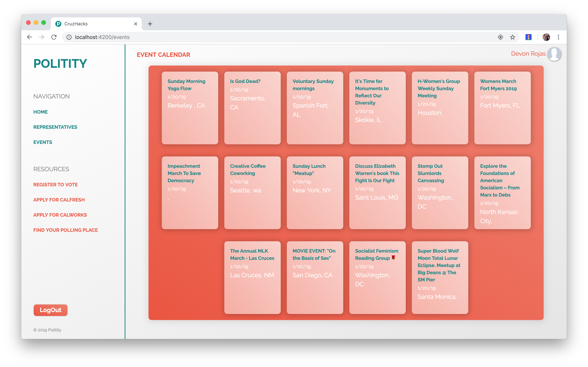
Task: Bookmark this page with the star icon
Action: coord(512,37)
